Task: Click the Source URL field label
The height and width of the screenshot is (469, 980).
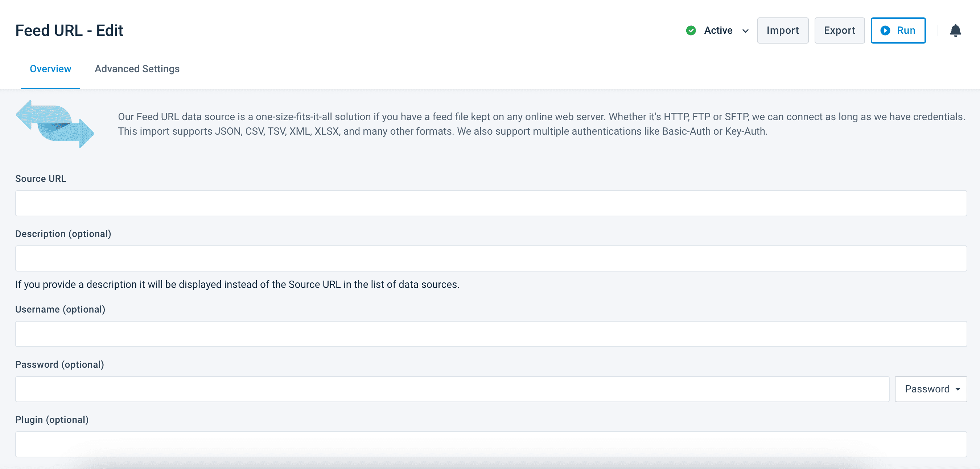Action: pyautogui.click(x=41, y=179)
